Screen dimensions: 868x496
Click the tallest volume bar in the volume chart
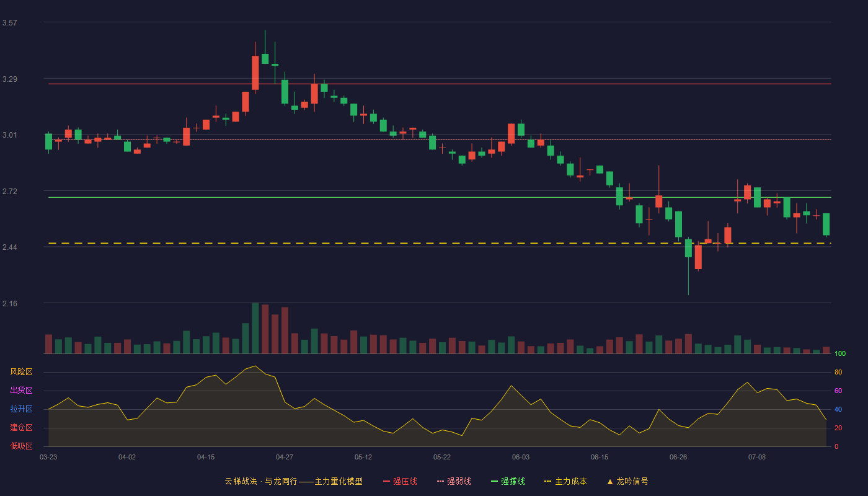[x=255, y=328]
